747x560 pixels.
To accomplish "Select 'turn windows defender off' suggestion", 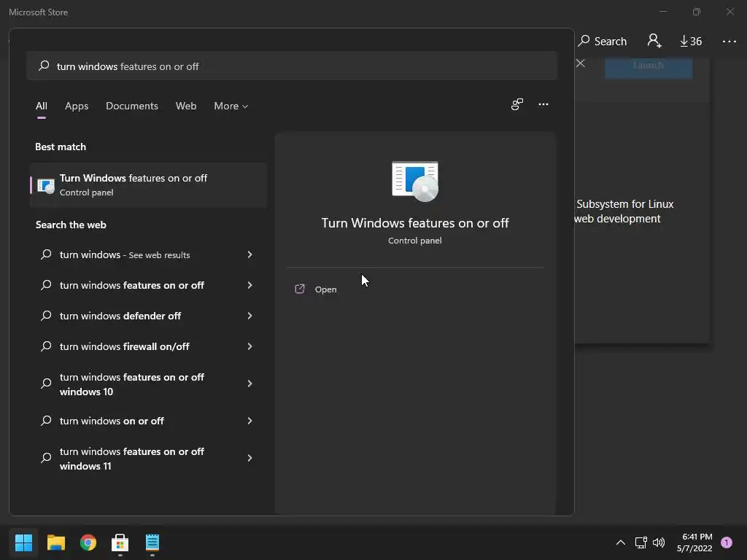I will coord(120,316).
